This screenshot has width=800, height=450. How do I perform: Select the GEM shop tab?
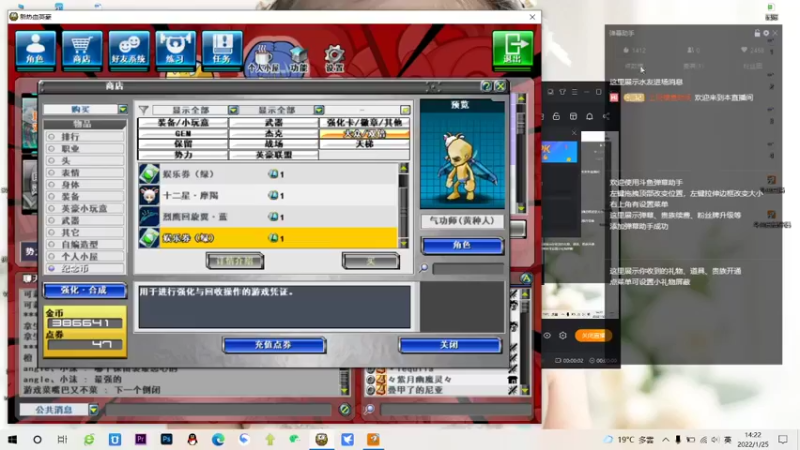tap(183, 133)
